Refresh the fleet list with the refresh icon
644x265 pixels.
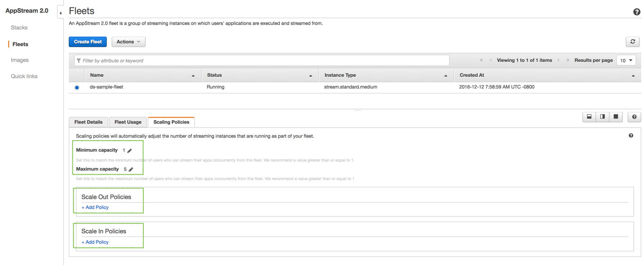click(x=632, y=41)
